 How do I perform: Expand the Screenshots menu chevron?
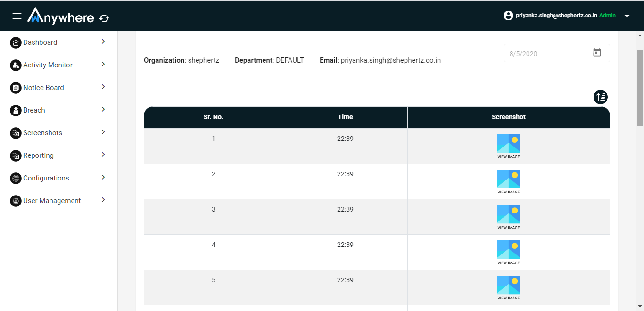coord(103,132)
